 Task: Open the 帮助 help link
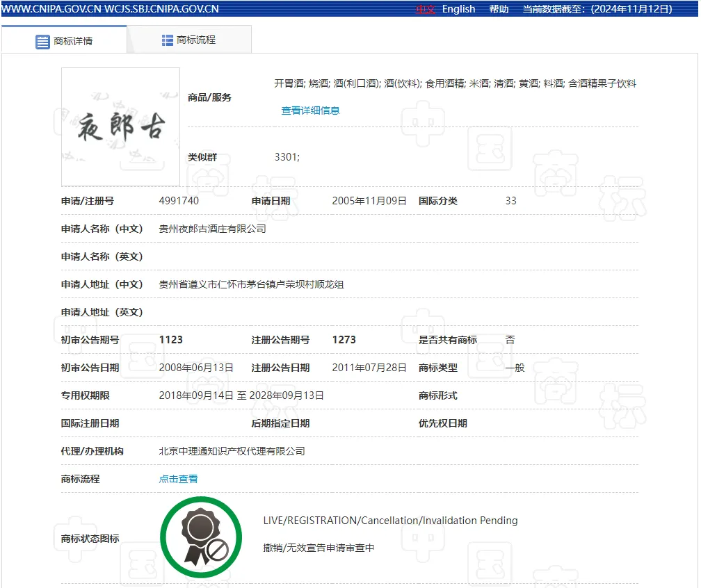coord(499,9)
